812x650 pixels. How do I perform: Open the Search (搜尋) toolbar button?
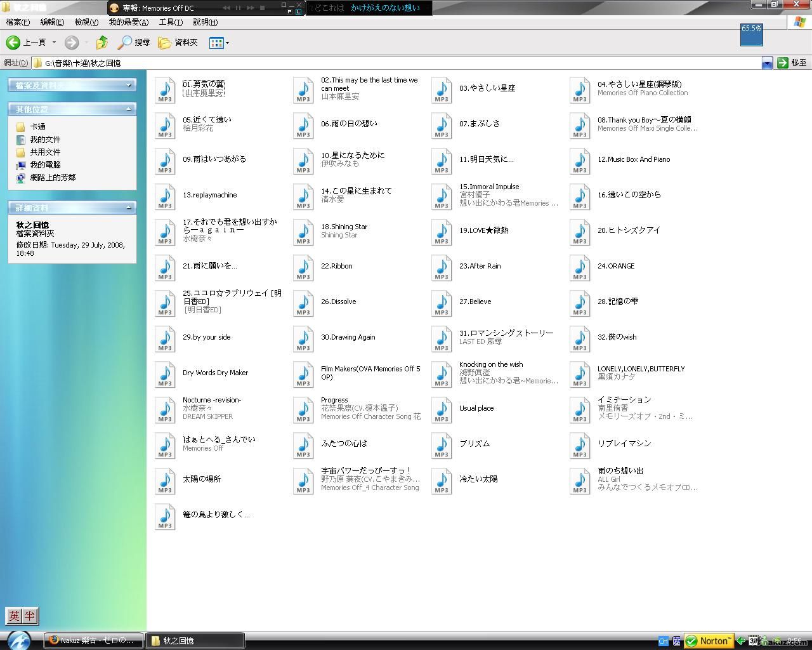coord(134,43)
